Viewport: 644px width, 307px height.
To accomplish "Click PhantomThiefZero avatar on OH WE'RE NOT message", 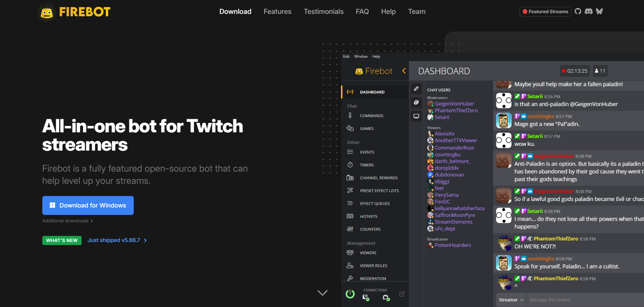I will (503, 243).
